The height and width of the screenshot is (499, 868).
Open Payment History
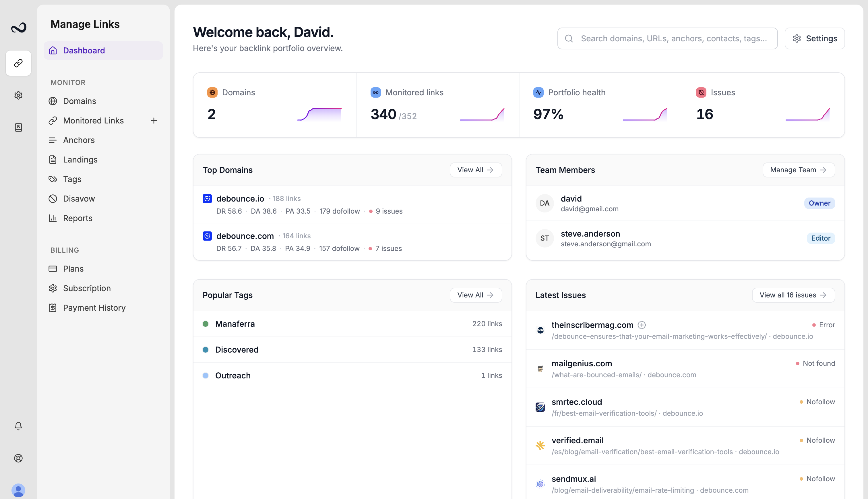coord(103,308)
